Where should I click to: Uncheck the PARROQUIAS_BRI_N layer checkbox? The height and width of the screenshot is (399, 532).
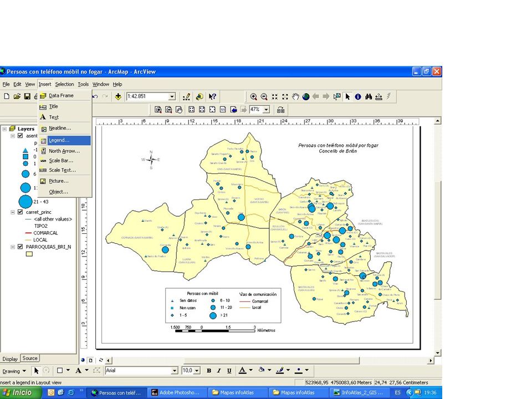tap(20, 247)
